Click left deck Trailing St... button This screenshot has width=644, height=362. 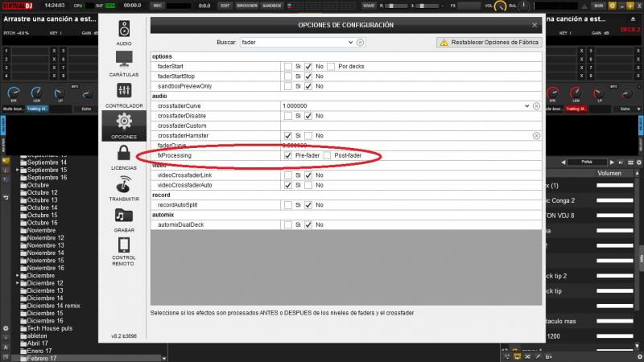click(37, 109)
